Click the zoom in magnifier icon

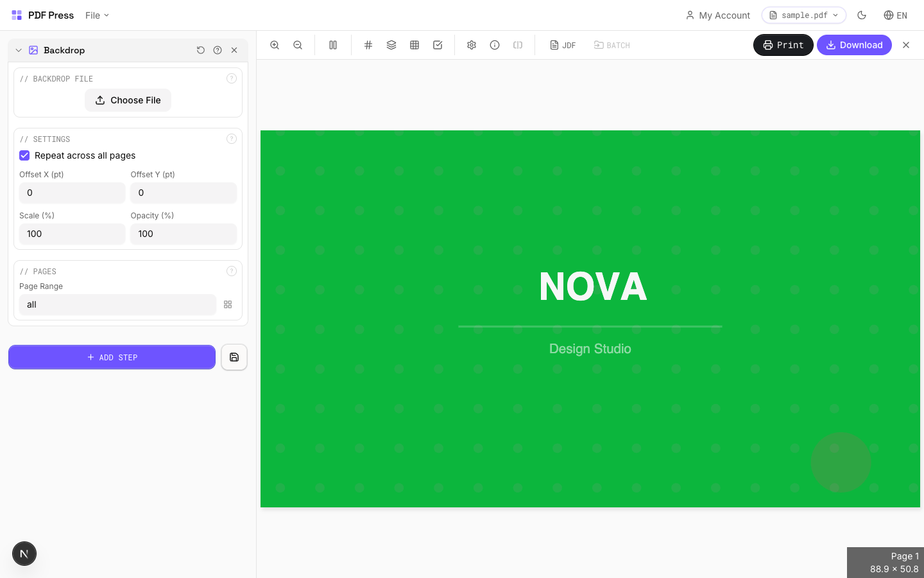pyautogui.click(x=275, y=45)
